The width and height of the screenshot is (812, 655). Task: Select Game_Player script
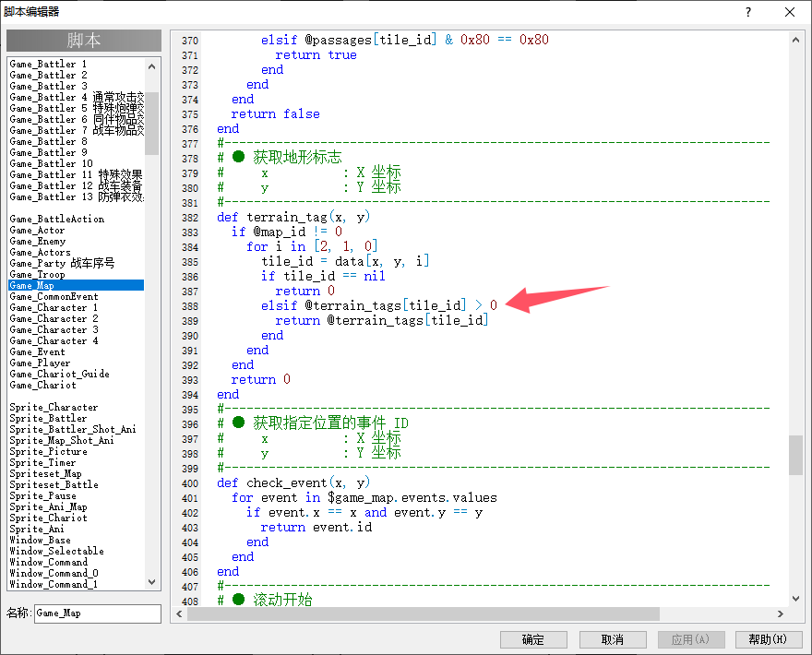pos(40,363)
